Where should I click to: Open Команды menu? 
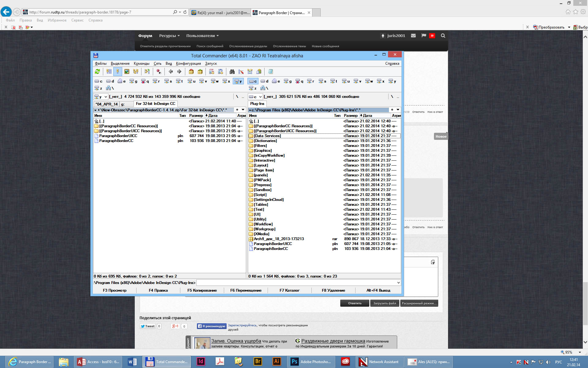141,63
